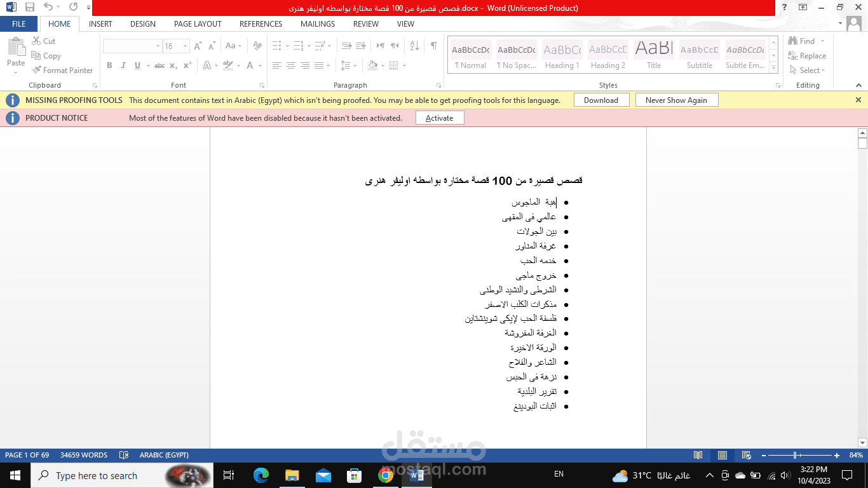Dismiss the Missing Proofing Tools bar
The height and width of the screenshot is (488, 868).
point(858,100)
